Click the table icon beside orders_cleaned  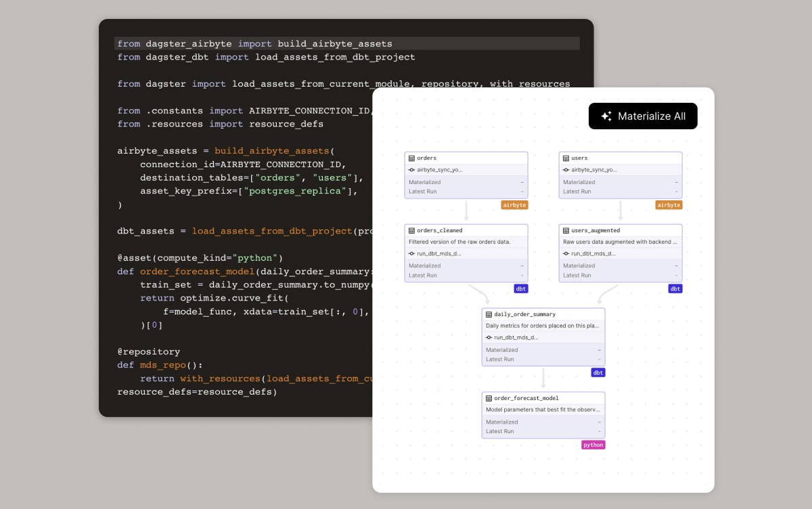tap(411, 231)
